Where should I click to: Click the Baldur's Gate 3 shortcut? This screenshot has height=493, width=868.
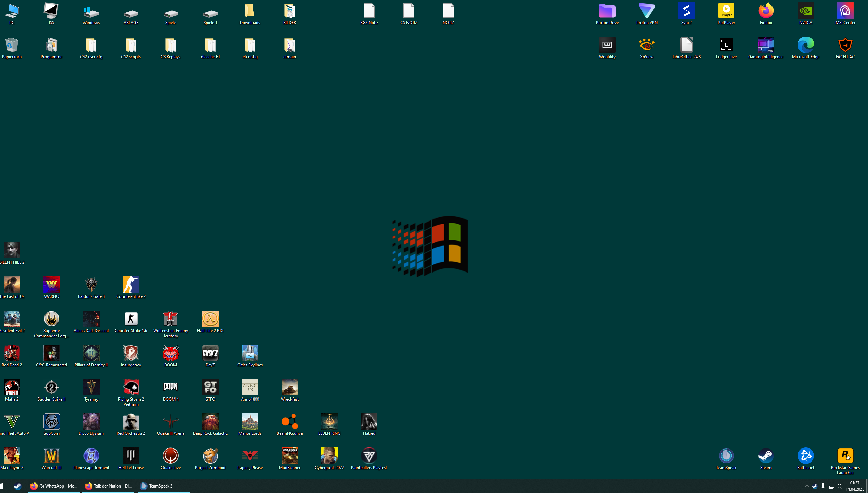click(91, 285)
